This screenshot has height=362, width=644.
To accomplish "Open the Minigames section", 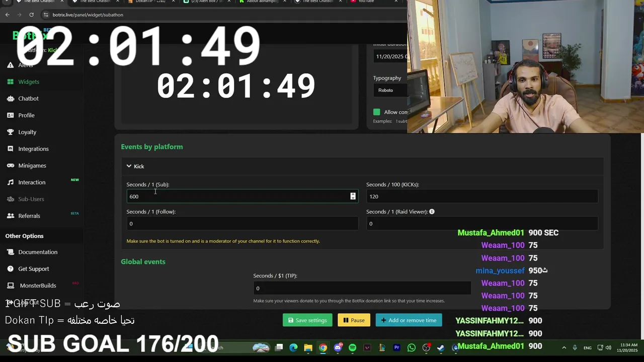I will point(32,165).
